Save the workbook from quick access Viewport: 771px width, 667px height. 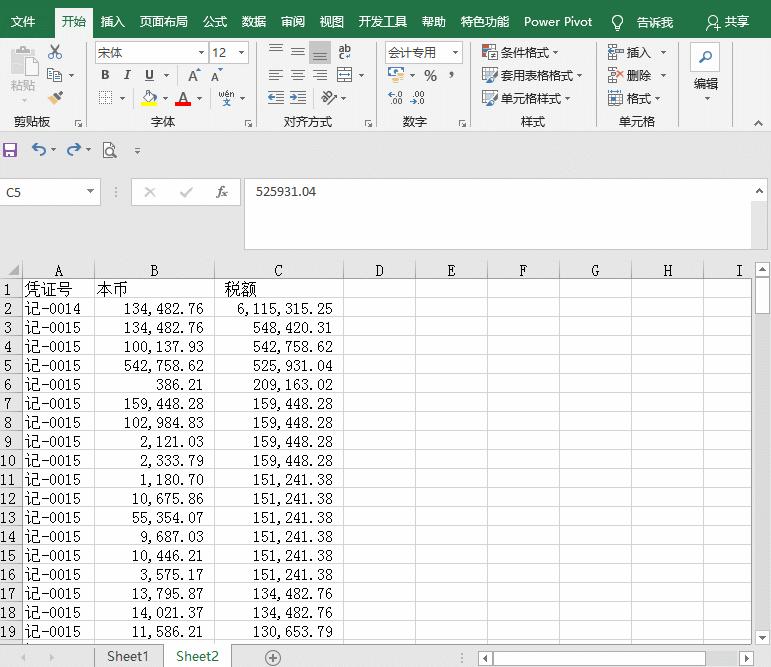coord(10,150)
